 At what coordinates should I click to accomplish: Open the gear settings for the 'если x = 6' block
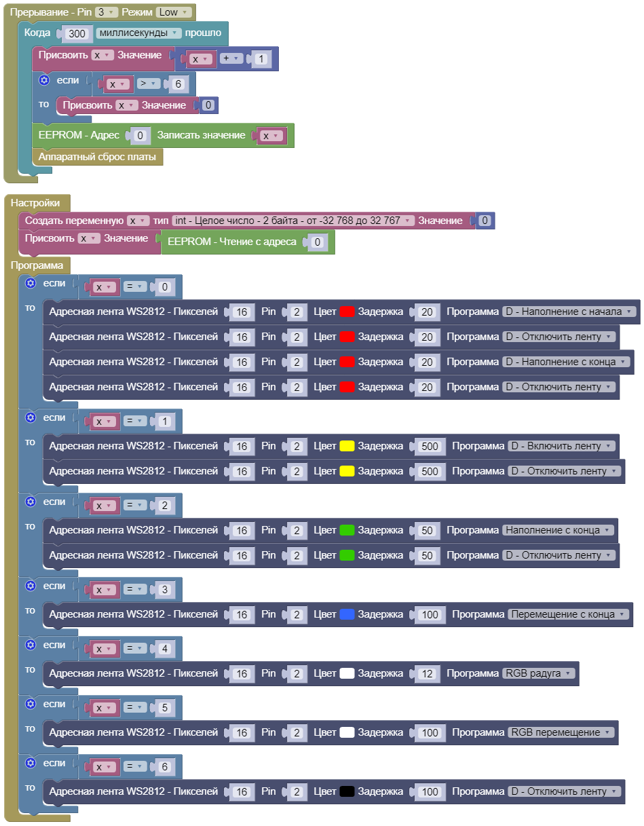click(31, 763)
